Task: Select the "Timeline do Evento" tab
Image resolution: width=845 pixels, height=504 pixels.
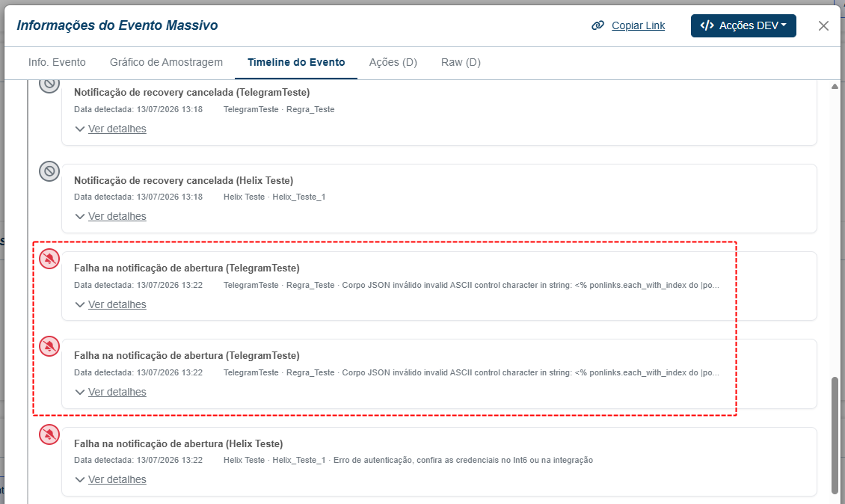Action: pyautogui.click(x=296, y=63)
